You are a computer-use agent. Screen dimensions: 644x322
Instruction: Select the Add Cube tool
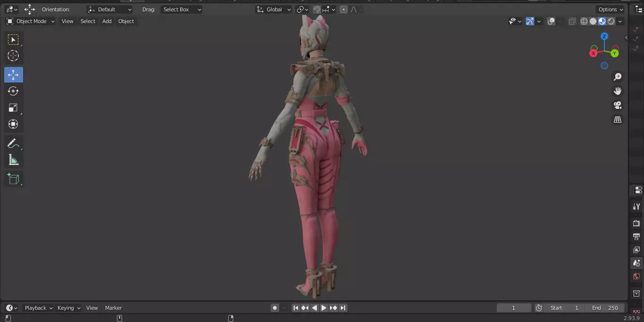click(13, 179)
